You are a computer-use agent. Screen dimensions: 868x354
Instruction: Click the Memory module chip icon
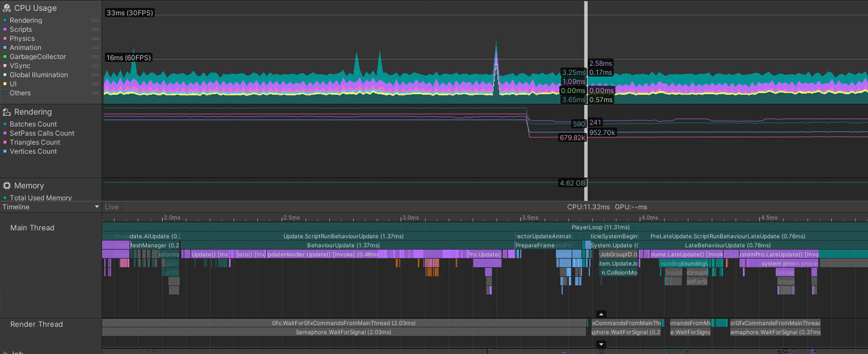tap(7, 186)
